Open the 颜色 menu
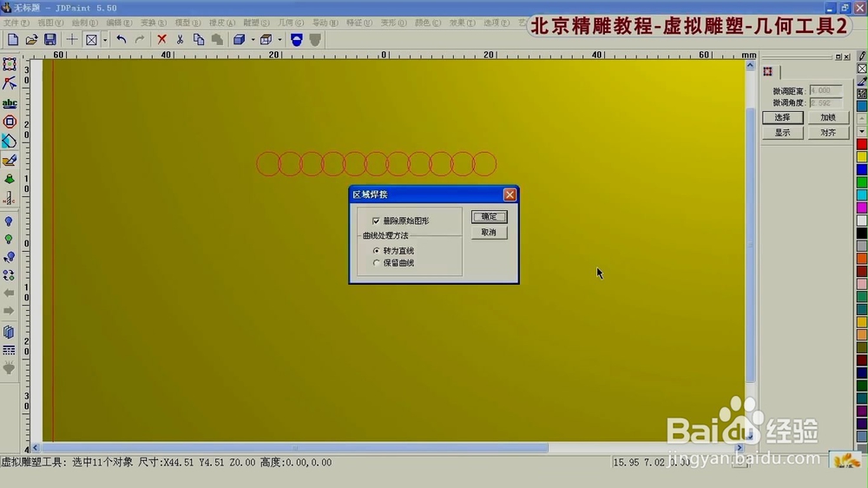 (x=428, y=23)
